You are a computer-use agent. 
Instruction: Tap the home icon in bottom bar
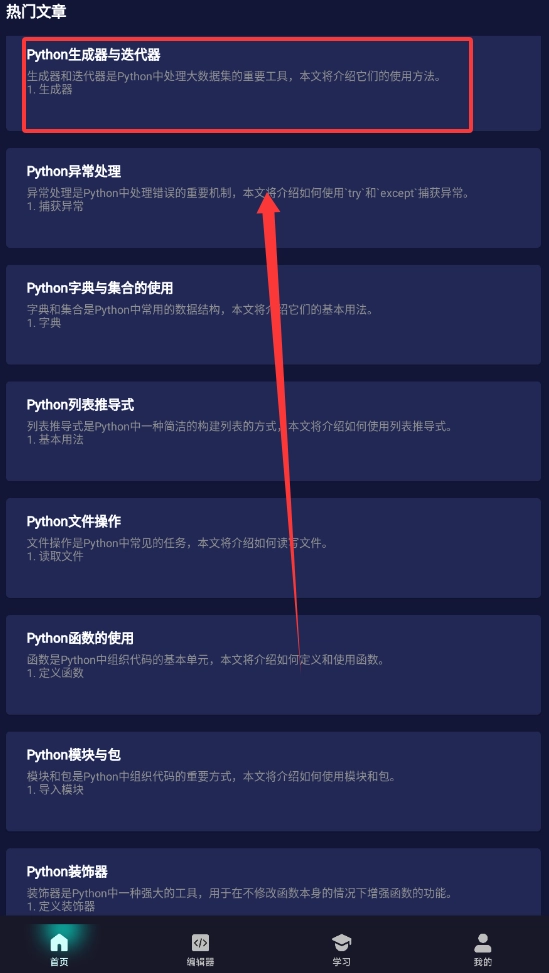click(59, 943)
